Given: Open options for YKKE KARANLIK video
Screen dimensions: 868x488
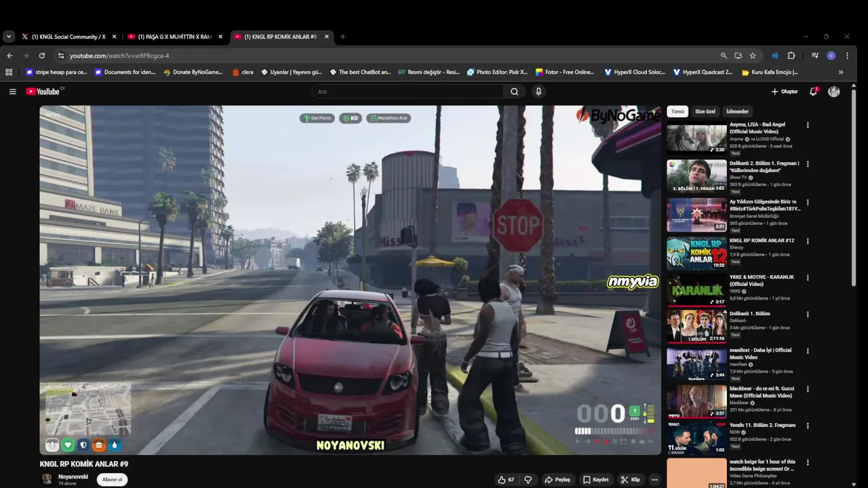Looking at the screenshot, I should tap(808, 277).
